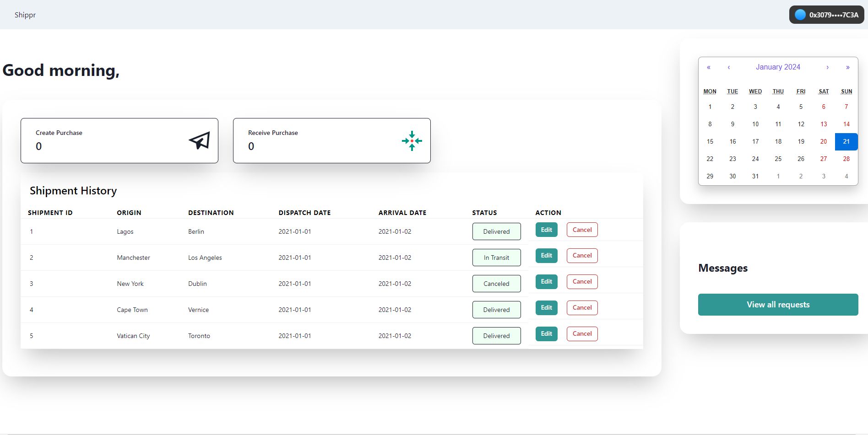
Task: Click the Toronto destination cell
Action: tap(199, 336)
